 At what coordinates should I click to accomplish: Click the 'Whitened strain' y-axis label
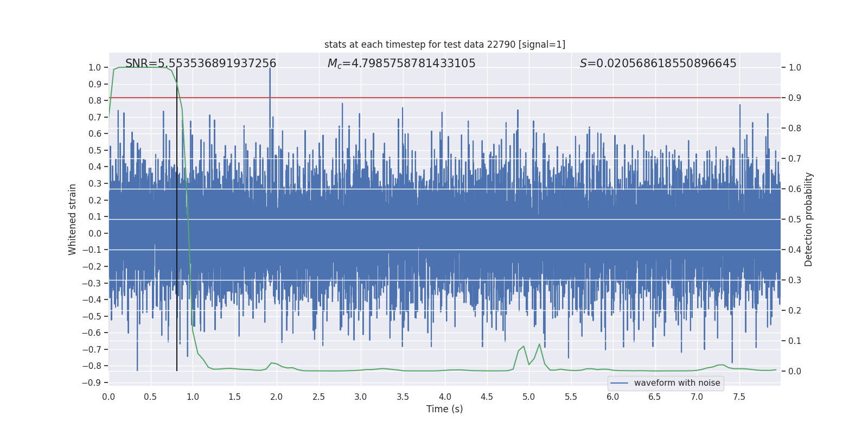coord(72,219)
